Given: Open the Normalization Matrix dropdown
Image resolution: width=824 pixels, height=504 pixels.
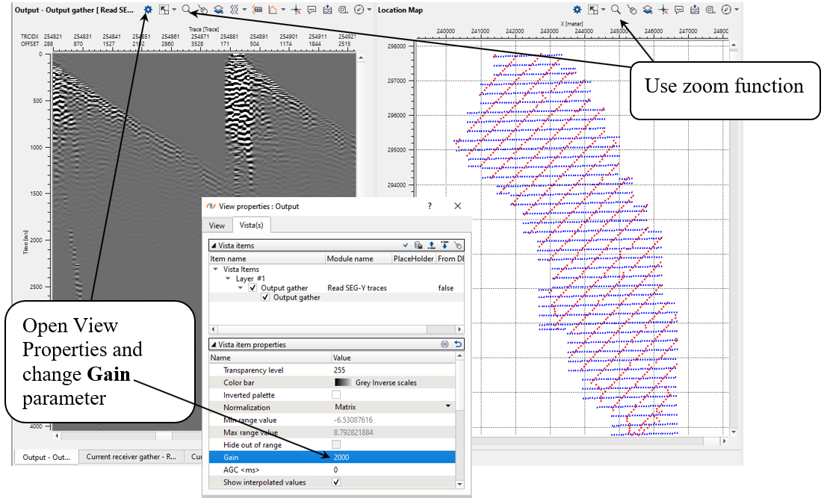Looking at the screenshot, I should pos(449,406).
